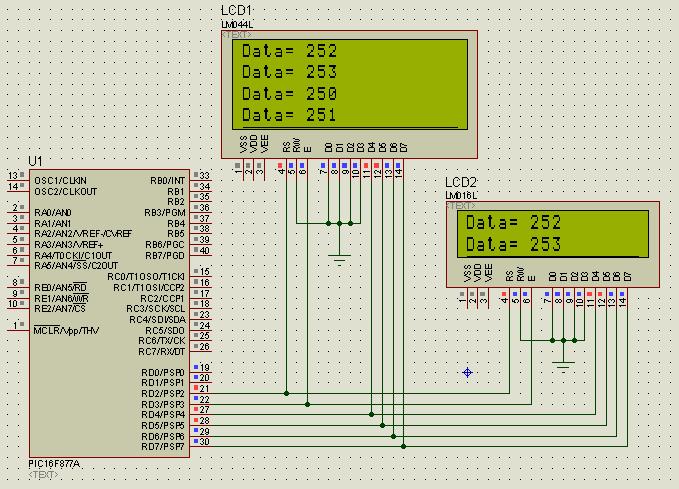679x489 pixels.
Task: Click the LCD2 reference label
Action: tap(460, 182)
